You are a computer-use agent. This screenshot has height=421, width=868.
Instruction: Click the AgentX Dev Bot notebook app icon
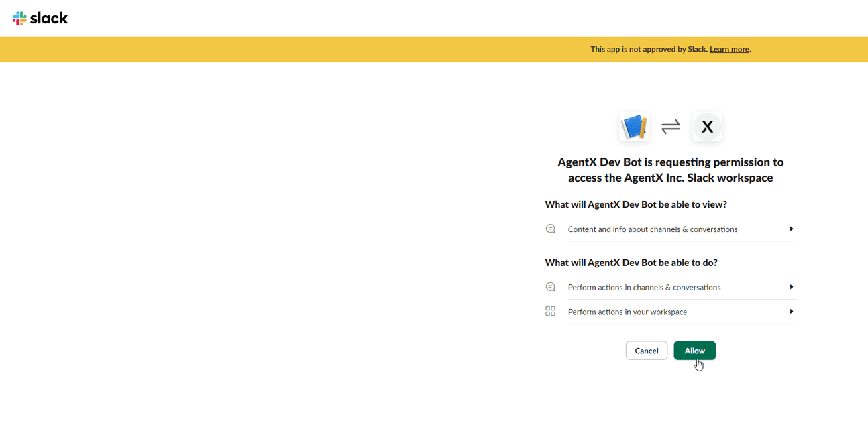click(x=634, y=127)
